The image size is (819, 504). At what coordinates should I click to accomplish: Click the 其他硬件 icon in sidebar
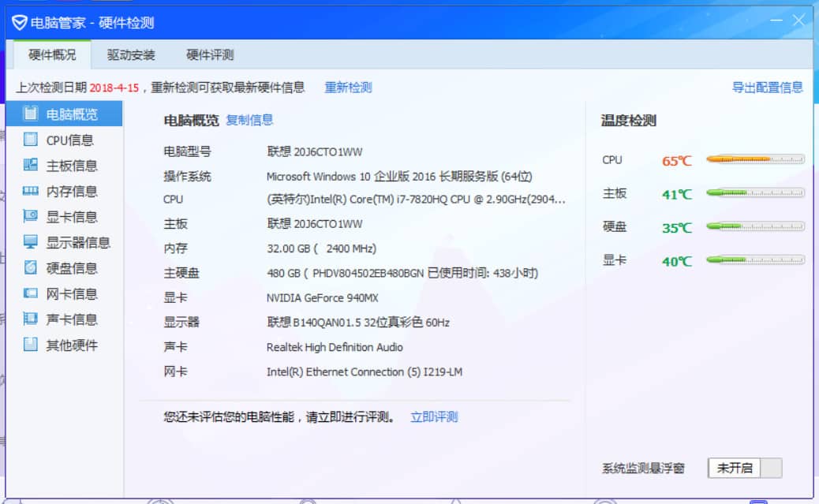click(30, 344)
